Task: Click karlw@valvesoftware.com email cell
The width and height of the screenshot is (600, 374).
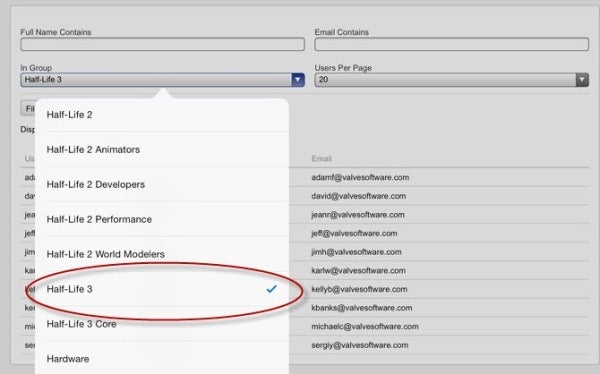Action: (x=358, y=271)
